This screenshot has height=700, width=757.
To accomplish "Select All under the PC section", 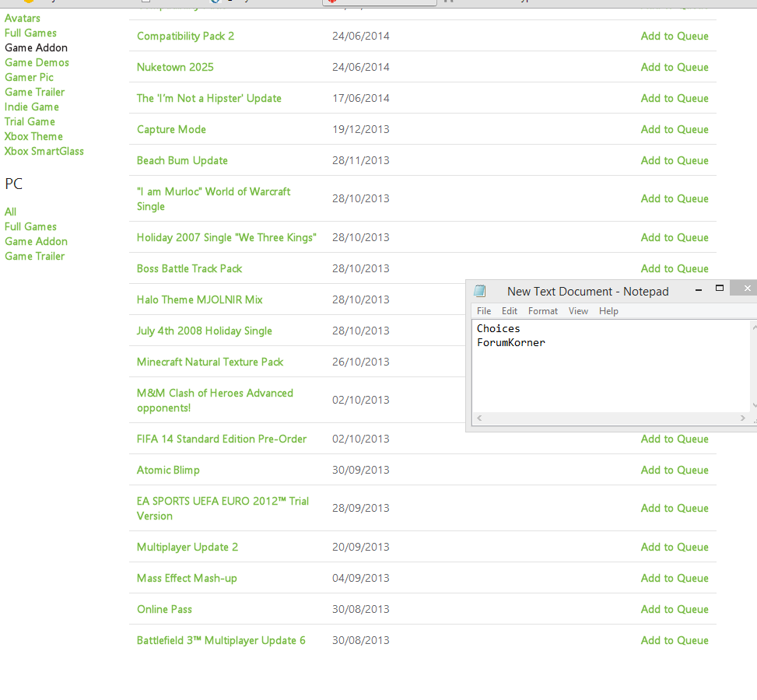I will pyautogui.click(x=11, y=212).
